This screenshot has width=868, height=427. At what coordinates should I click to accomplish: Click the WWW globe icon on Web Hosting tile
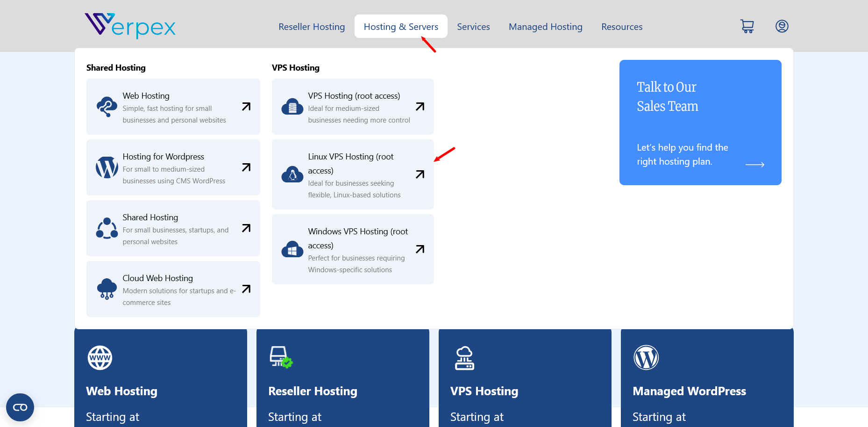coord(100,358)
